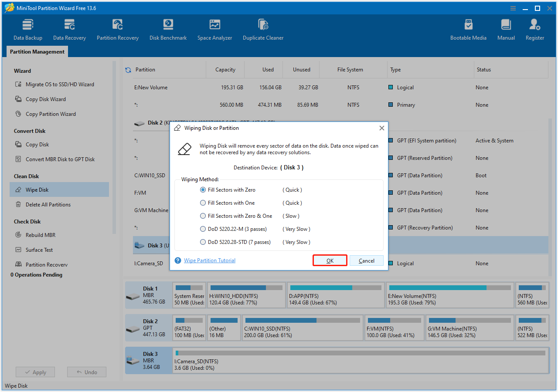Switch to the Partition Management tab
Image resolution: width=558 pixels, height=392 pixels.
[x=37, y=51]
